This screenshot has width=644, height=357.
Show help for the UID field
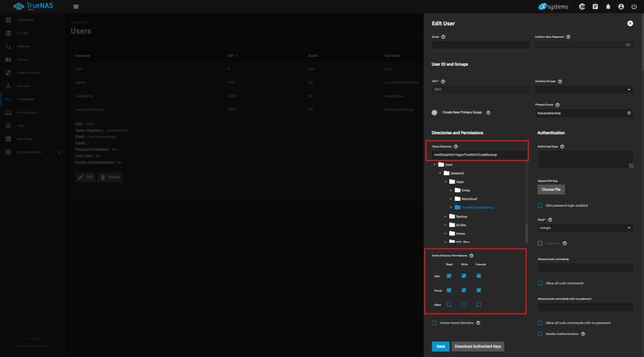443,82
